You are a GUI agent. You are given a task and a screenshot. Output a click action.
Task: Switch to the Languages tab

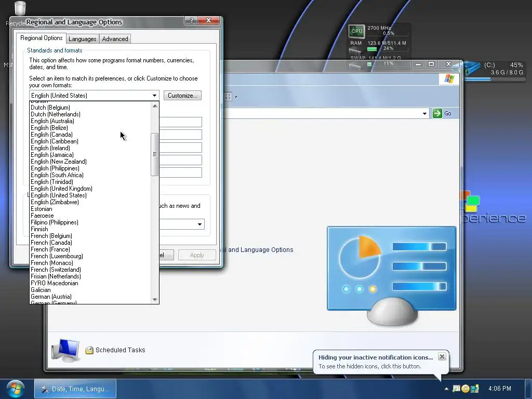tap(82, 39)
